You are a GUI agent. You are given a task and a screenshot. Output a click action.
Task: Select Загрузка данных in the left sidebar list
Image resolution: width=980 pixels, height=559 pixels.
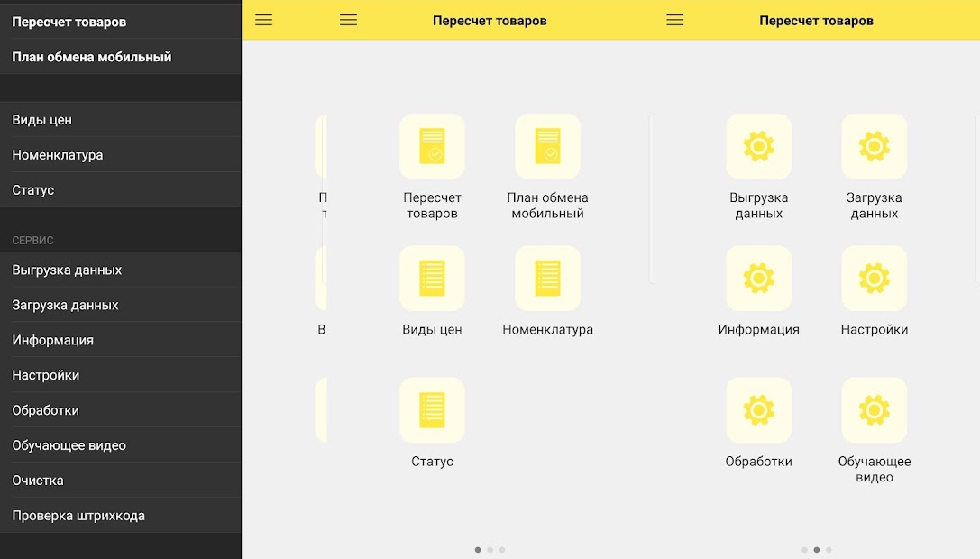pyautogui.click(x=65, y=306)
